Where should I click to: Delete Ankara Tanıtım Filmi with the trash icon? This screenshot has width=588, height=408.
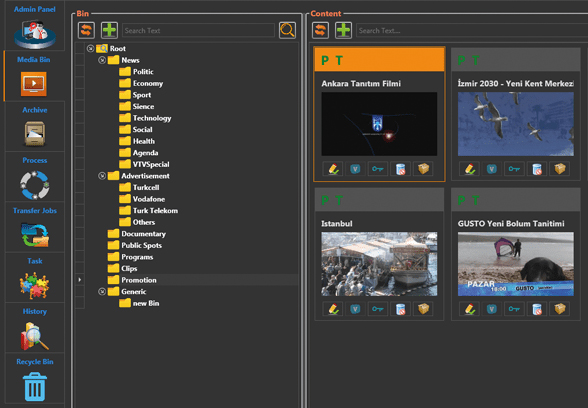coord(400,169)
